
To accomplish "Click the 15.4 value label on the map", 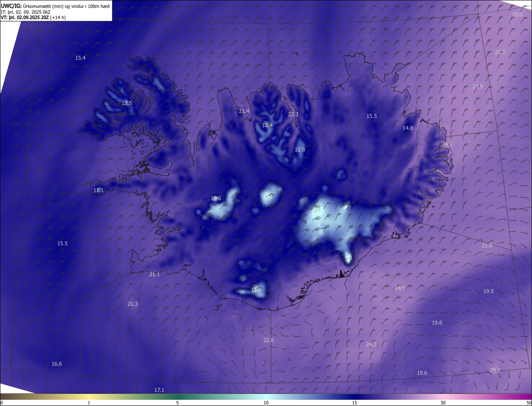I will coord(81,58).
